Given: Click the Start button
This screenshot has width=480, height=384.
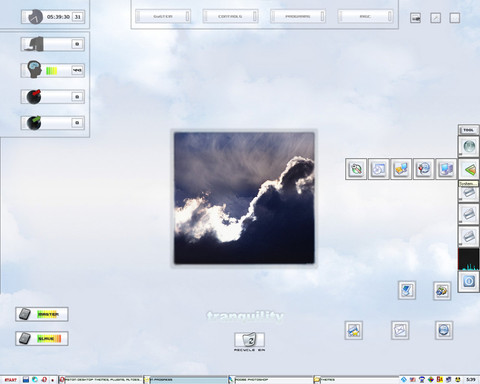Looking at the screenshot, I should pos(11,380).
